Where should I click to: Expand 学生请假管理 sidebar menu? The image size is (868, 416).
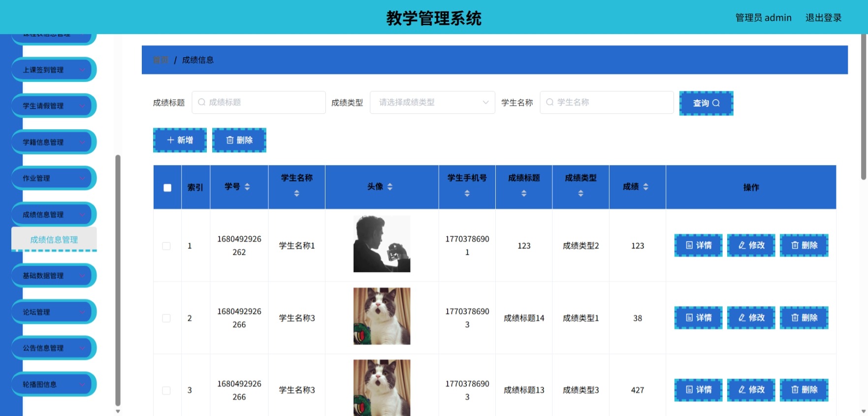pos(54,106)
